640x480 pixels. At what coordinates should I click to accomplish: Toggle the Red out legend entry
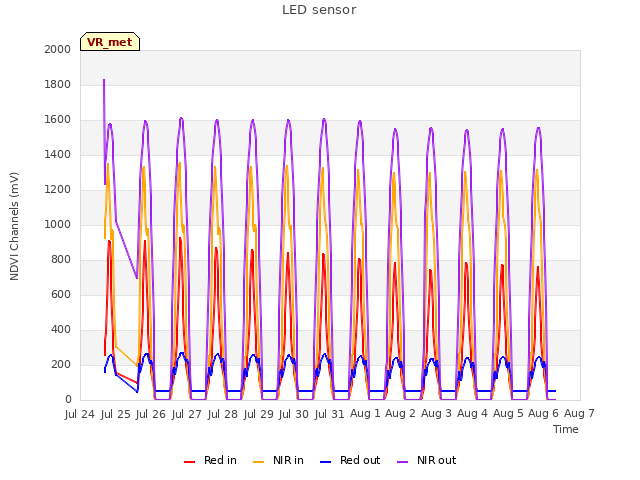pos(350,460)
